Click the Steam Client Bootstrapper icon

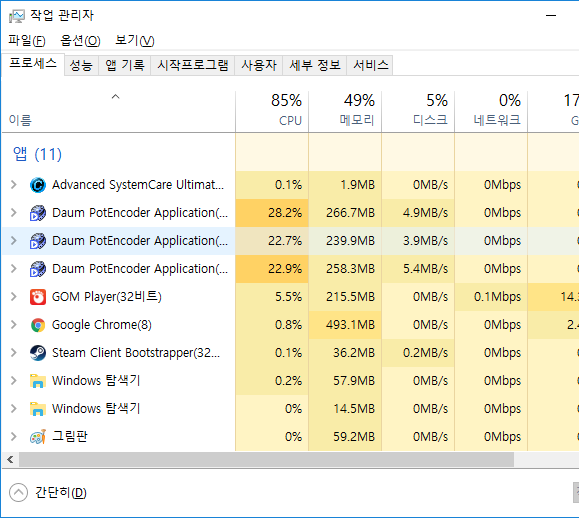click(38, 353)
